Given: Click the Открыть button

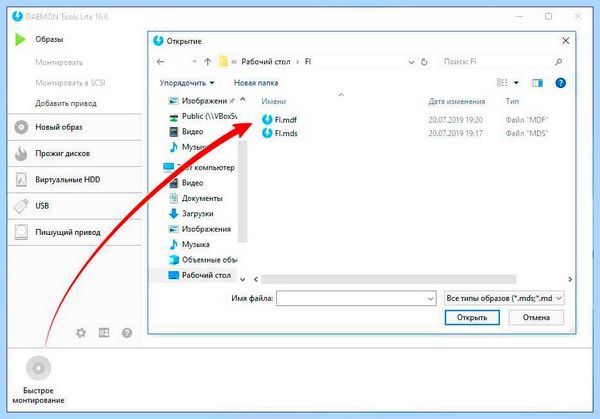Looking at the screenshot, I should 472,317.
